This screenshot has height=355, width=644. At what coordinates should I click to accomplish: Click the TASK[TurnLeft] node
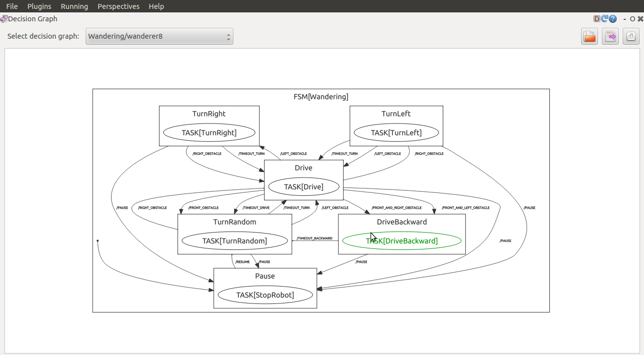396,133
